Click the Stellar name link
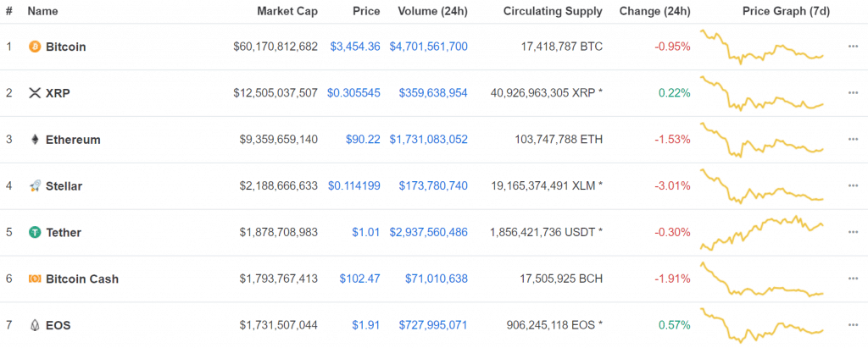Screen dimensions: 868x348 click(64, 186)
